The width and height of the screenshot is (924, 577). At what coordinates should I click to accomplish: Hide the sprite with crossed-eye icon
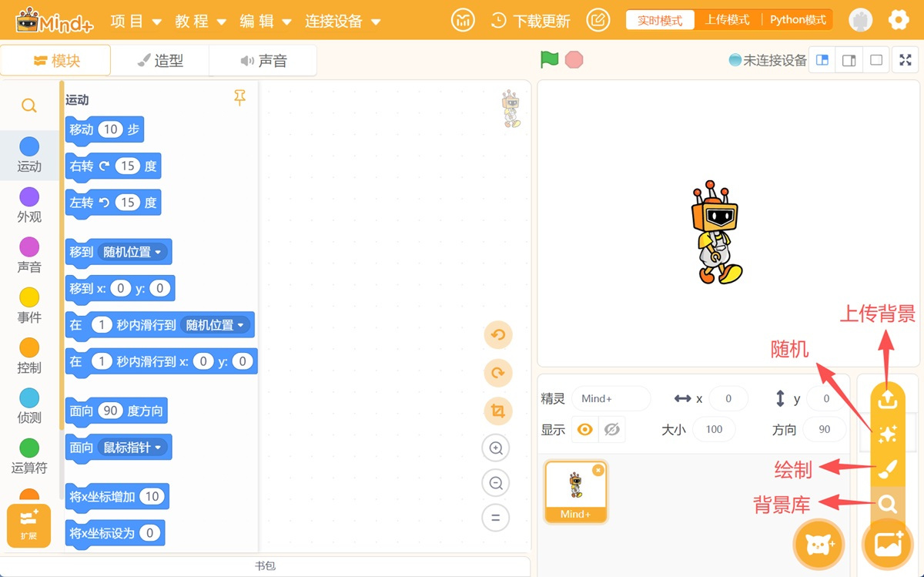tap(612, 430)
